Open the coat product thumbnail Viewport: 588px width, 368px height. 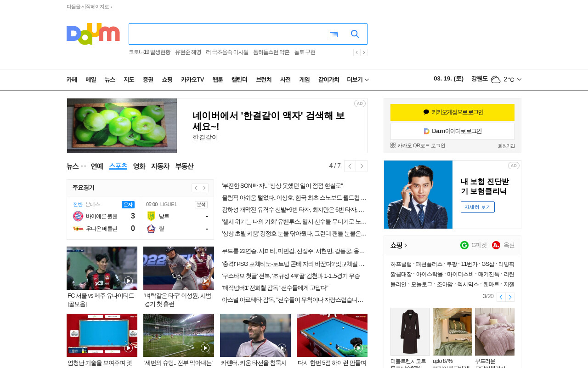[410, 332]
